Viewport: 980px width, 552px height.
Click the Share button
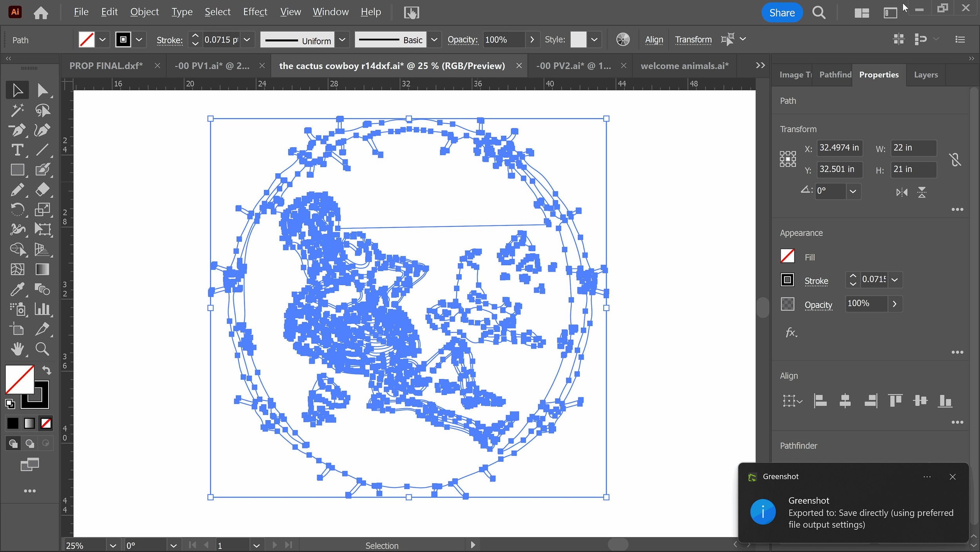click(x=782, y=13)
